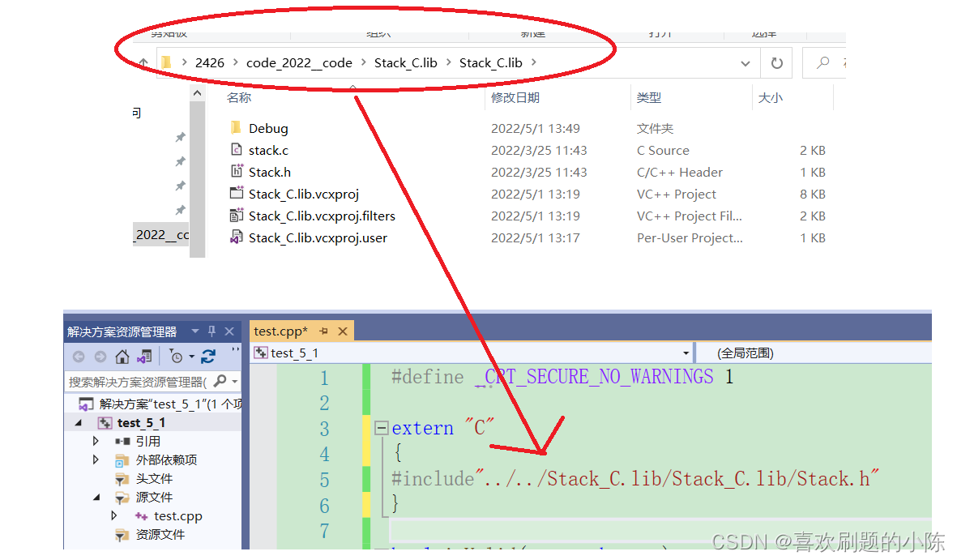Click the folder icon in the address bar
957x560 pixels.
click(x=166, y=62)
